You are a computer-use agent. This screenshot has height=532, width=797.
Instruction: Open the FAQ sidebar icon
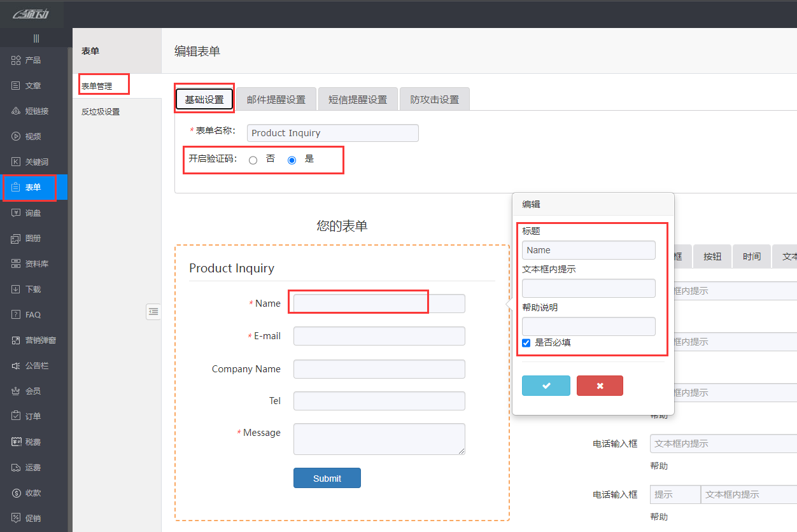click(17, 315)
